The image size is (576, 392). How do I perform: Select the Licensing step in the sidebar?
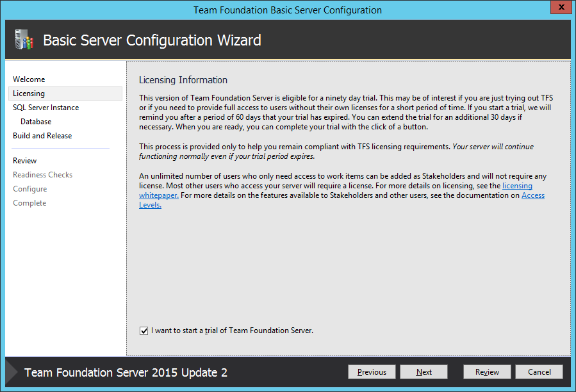(x=65, y=94)
